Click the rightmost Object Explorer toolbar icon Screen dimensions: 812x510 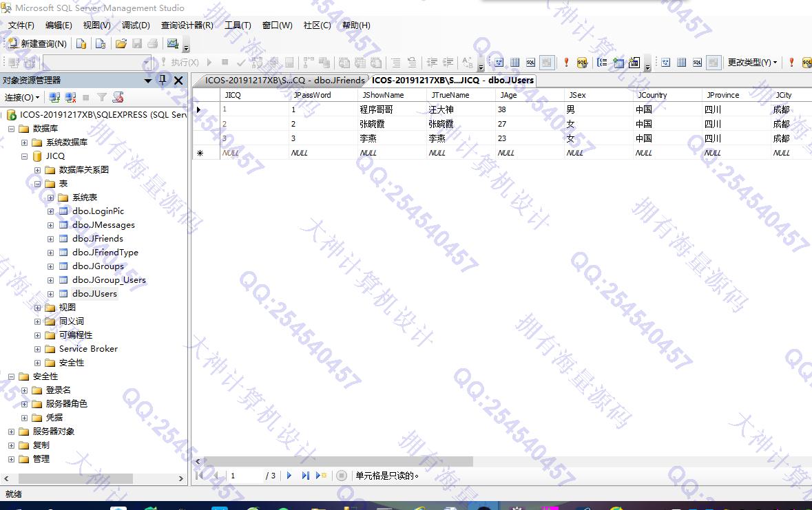pos(118,97)
